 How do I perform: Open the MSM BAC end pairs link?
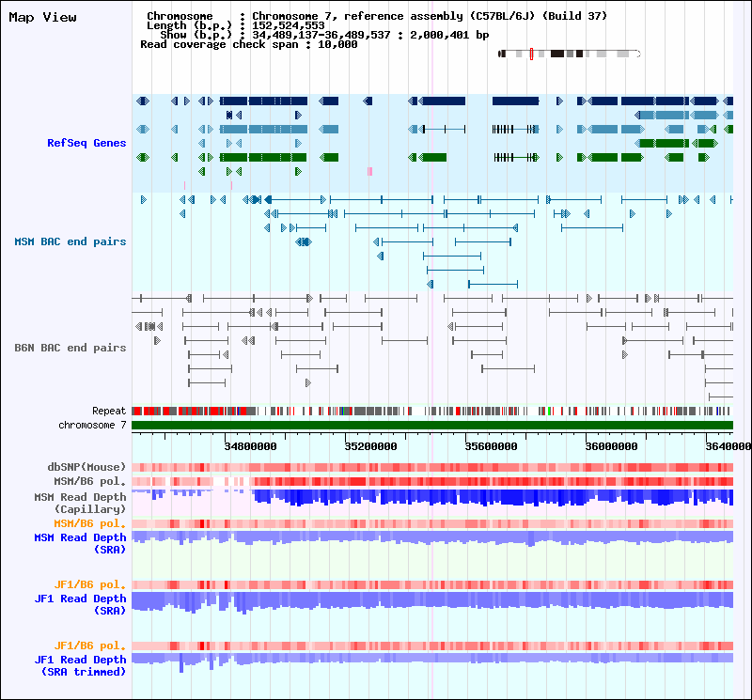pos(70,241)
